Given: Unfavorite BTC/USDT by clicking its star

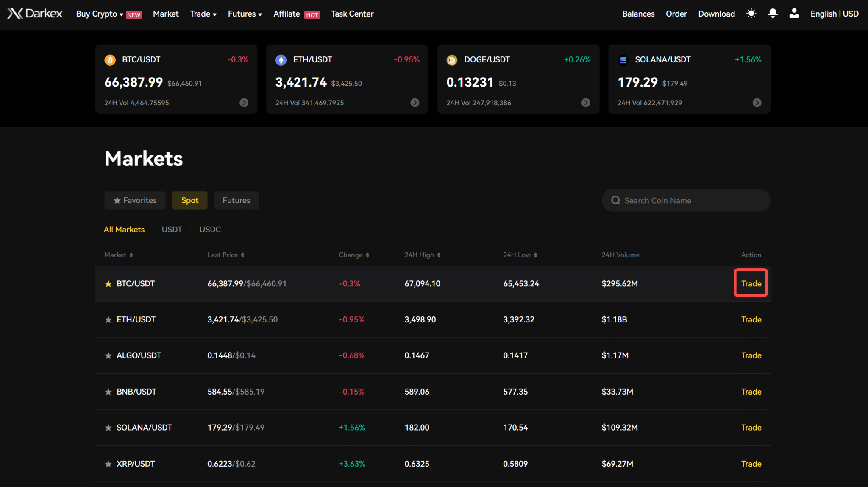Looking at the screenshot, I should click(108, 283).
